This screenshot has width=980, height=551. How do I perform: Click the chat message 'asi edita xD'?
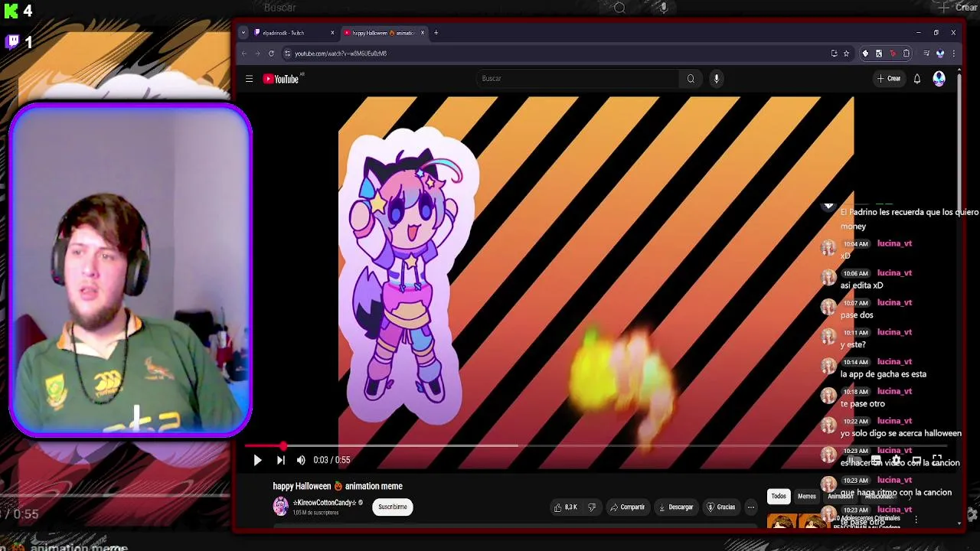(x=861, y=285)
